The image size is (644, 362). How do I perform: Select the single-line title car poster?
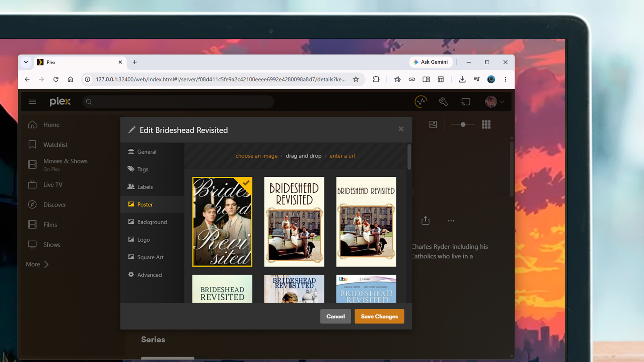(366, 222)
